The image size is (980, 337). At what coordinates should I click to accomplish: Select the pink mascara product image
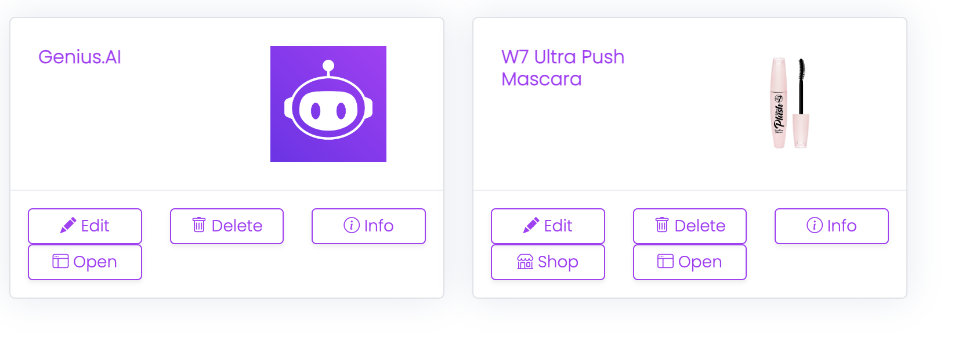pos(790,103)
